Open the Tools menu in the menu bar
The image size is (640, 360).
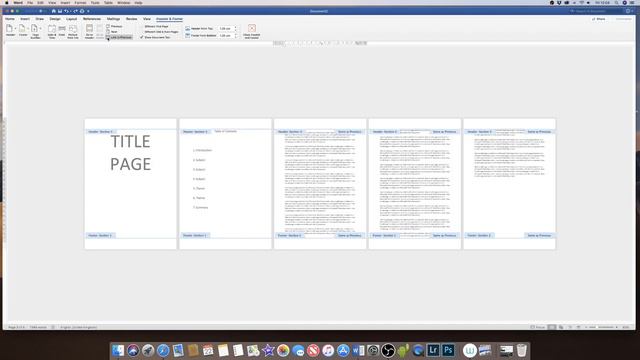95,3
